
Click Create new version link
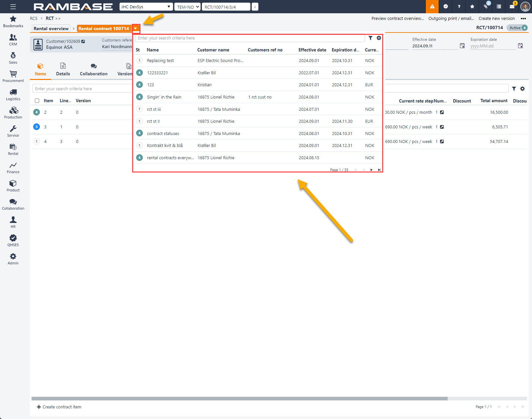point(496,19)
